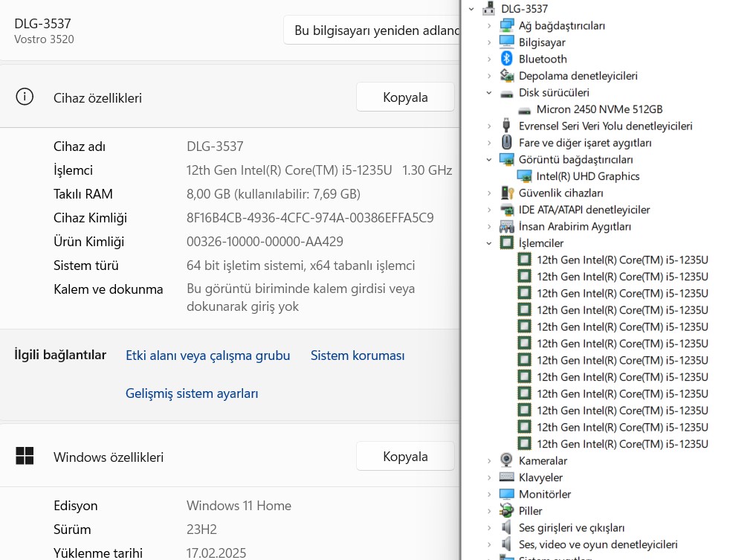
Task: Expand the Güvenlik cihazları node arrow
Action: 489,193
